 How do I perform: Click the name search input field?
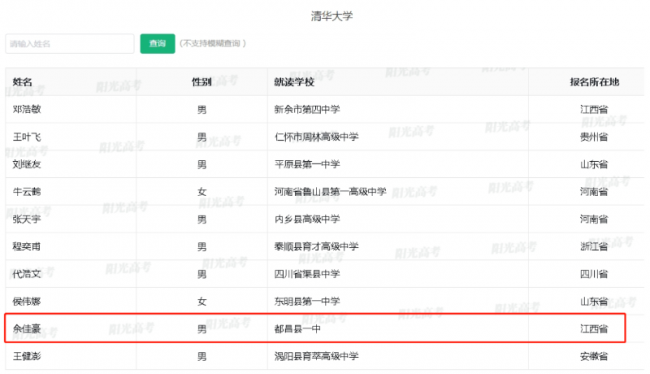click(x=70, y=44)
